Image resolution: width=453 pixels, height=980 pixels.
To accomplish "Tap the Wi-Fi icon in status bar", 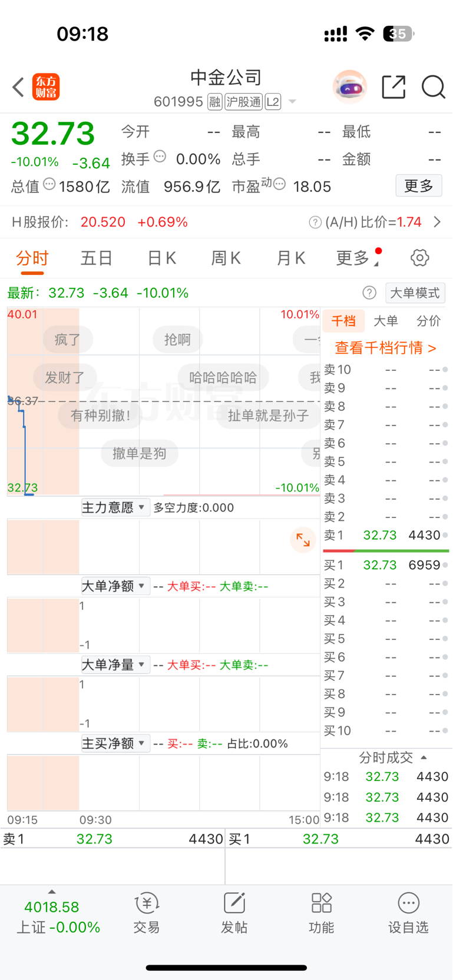I will [365, 34].
